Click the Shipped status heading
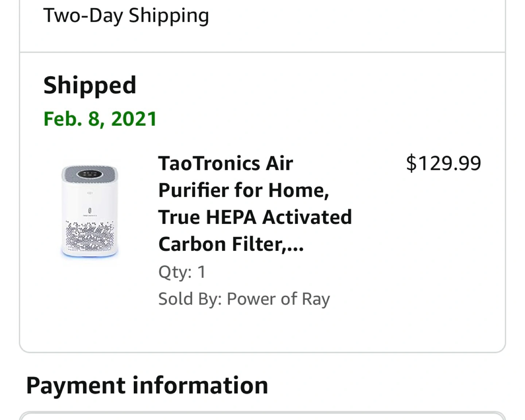Viewport: 525px width, 420px height. [x=90, y=85]
